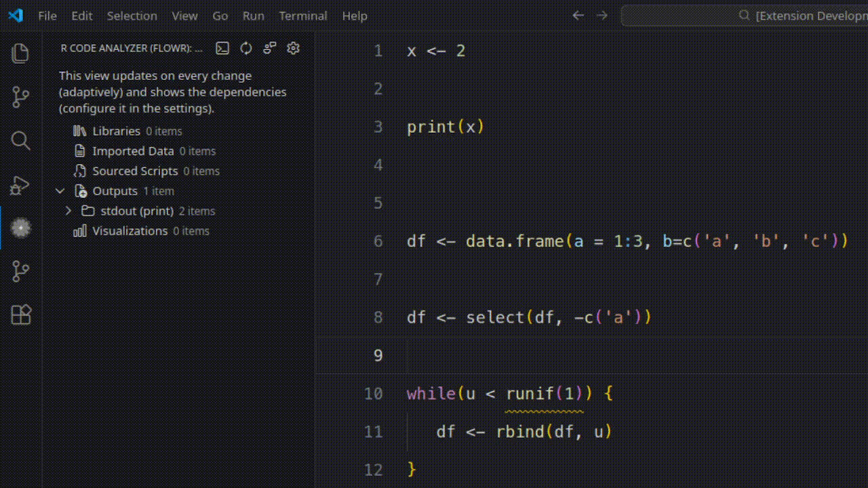Click the 'while' keyword on line 10

click(431, 394)
